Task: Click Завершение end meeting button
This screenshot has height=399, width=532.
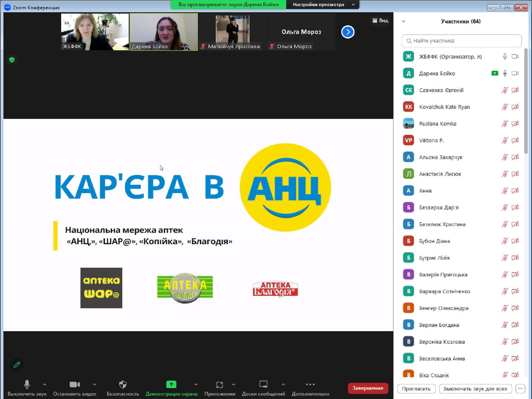Action: click(368, 388)
